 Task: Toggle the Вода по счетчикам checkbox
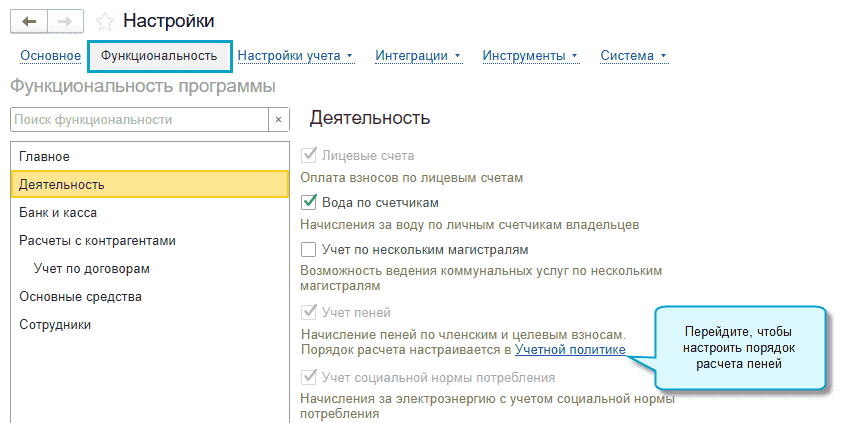click(309, 202)
